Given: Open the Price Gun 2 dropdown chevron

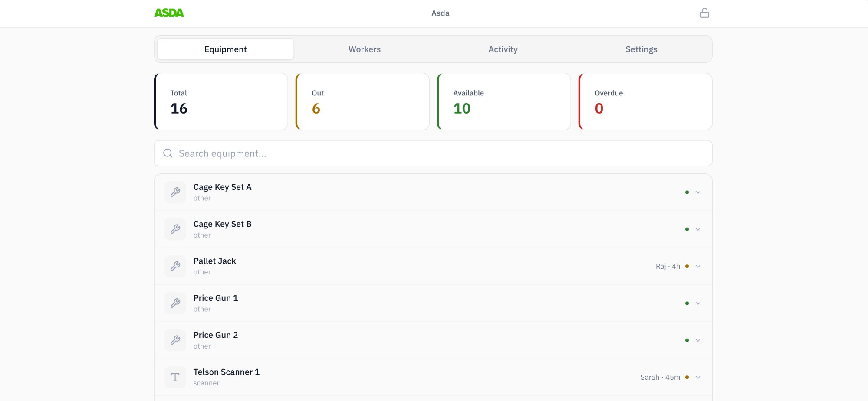Looking at the screenshot, I should [698, 340].
